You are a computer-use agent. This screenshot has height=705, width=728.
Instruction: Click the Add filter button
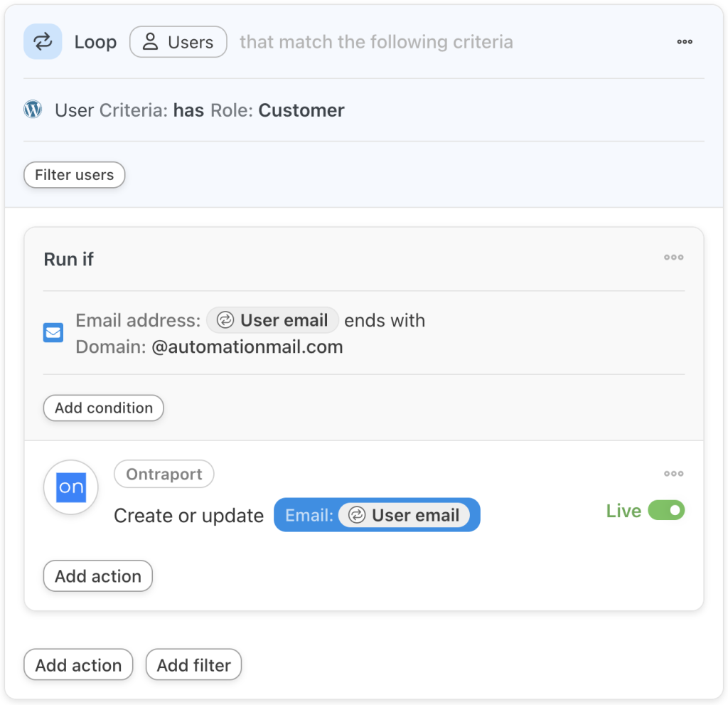[x=193, y=664]
